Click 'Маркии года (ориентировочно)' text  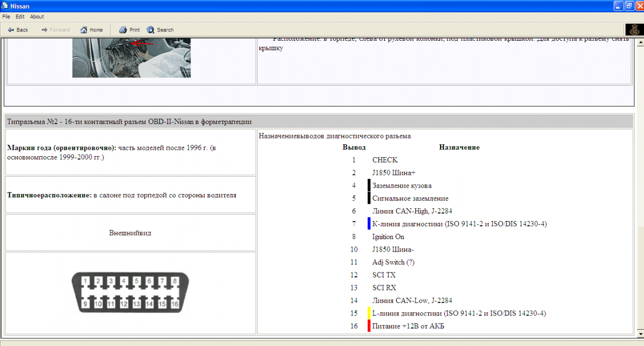pyautogui.click(x=62, y=147)
